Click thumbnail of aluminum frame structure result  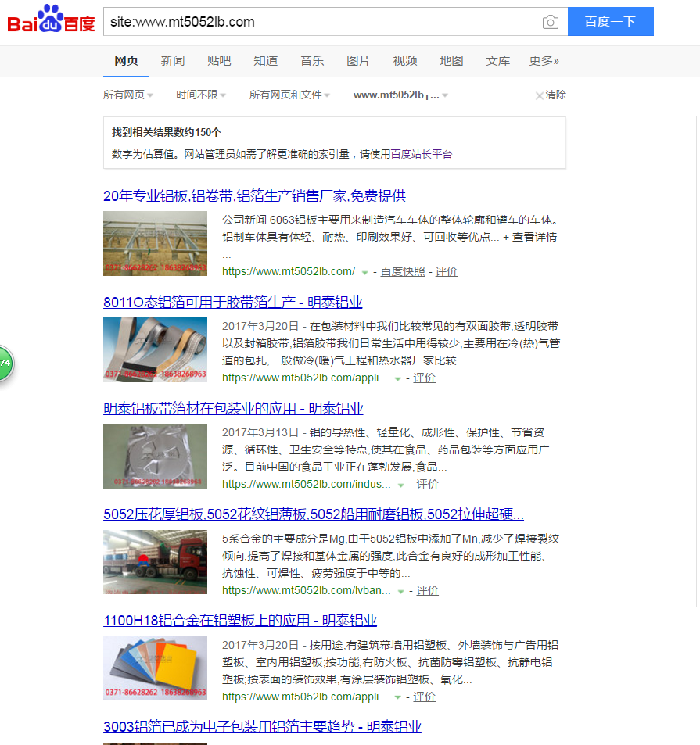(156, 243)
